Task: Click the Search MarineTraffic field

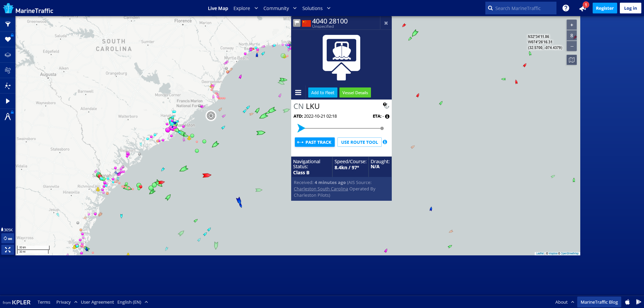Action: coord(521,8)
